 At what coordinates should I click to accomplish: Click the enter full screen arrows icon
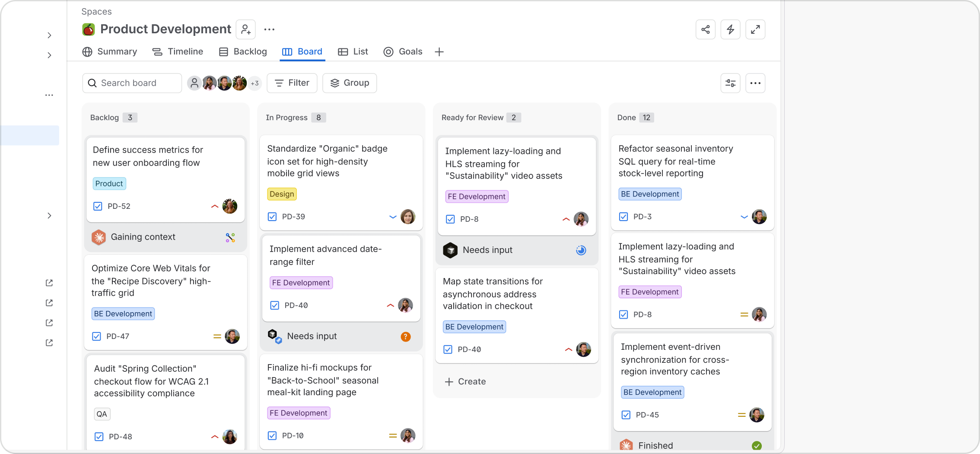pyautogui.click(x=755, y=29)
